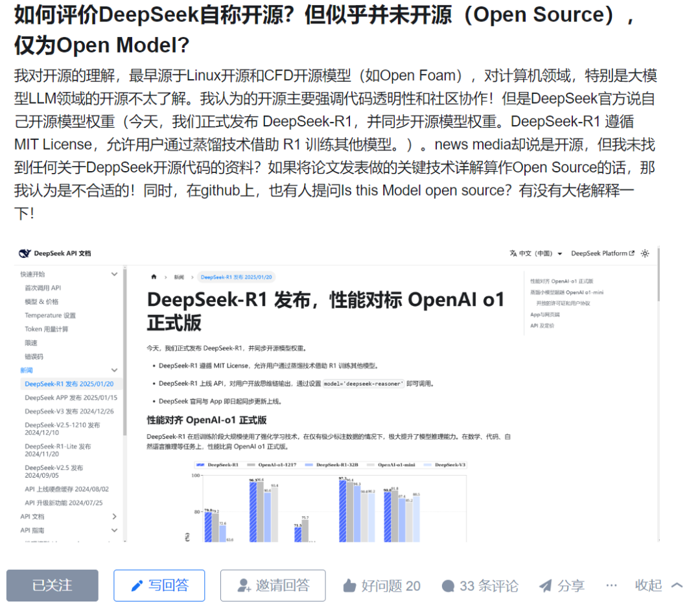Click the home icon in the breadcrumb
Viewport: 700px width, 606px height.
click(x=154, y=277)
